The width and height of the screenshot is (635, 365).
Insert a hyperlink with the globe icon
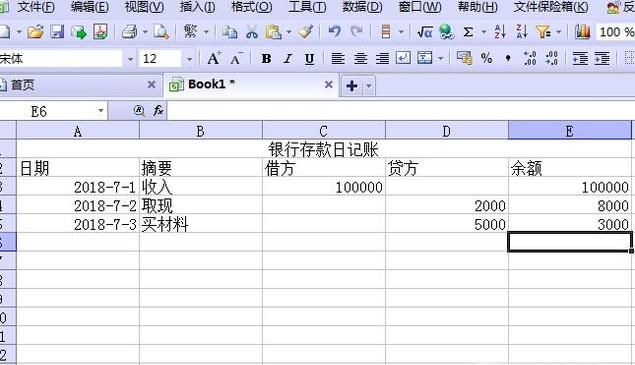click(446, 32)
